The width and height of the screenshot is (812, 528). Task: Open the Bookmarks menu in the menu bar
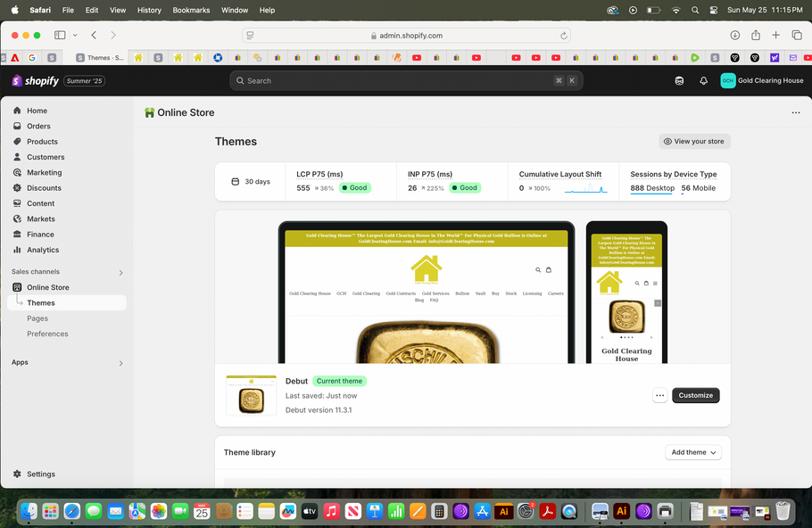click(191, 10)
